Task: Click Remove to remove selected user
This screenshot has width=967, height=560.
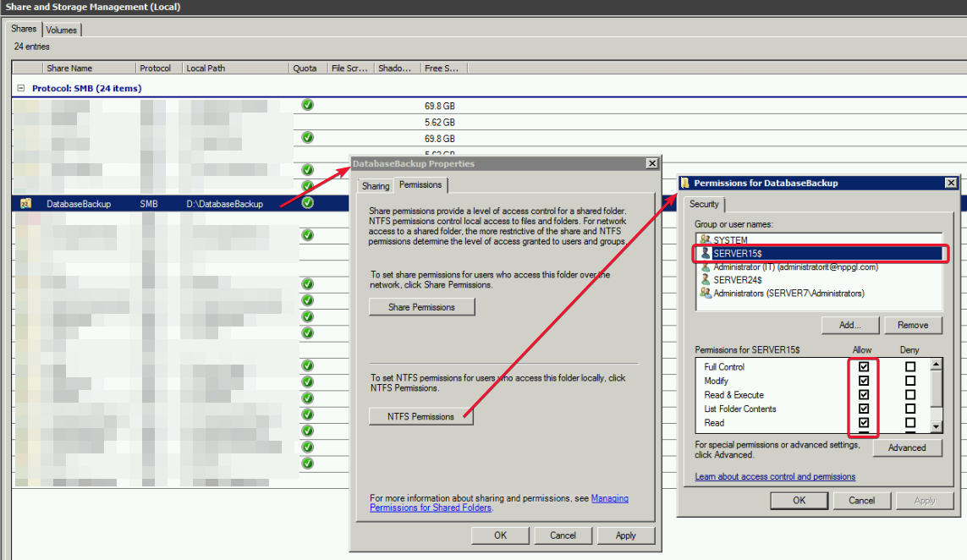Action: pyautogui.click(x=913, y=325)
